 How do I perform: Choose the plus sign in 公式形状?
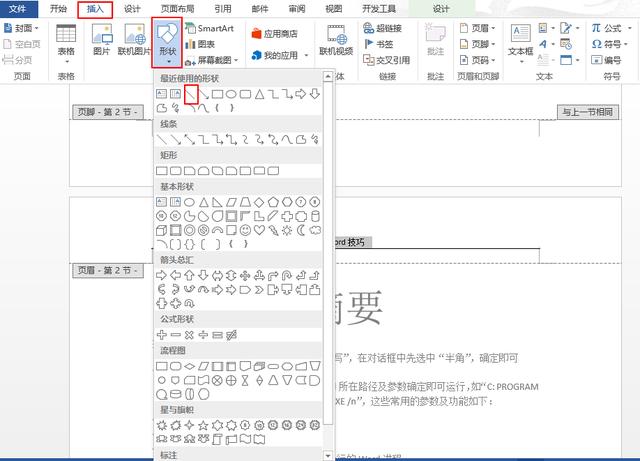point(162,335)
